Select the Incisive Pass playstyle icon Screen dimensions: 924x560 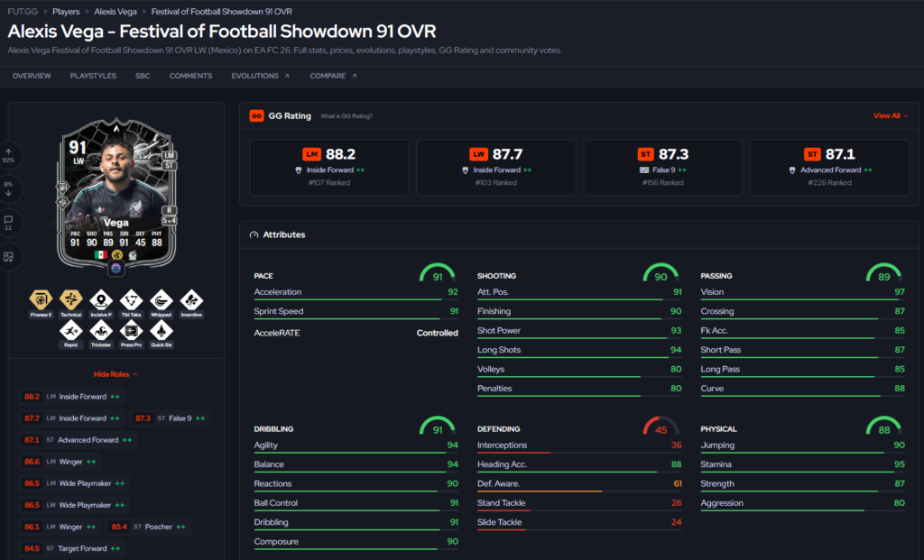point(101,300)
